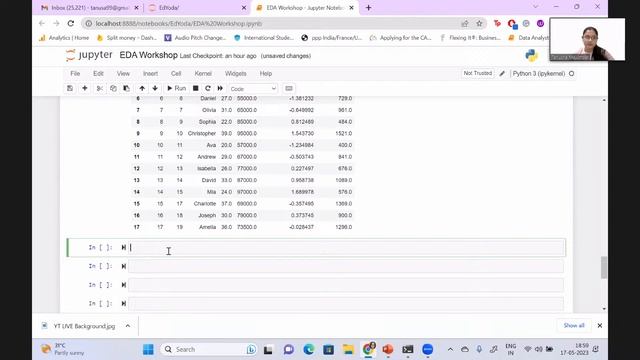Open the Help menu
The width and height of the screenshot is (640, 360).
pyautogui.click(x=266, y=73)
